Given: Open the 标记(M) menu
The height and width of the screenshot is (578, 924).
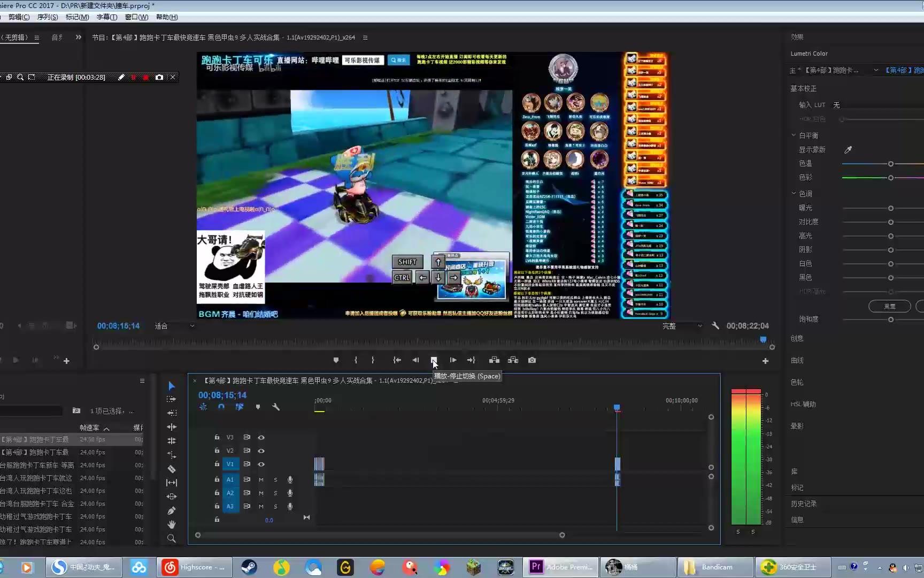Looking at the screenshot, I should click(x=77, y=17).
